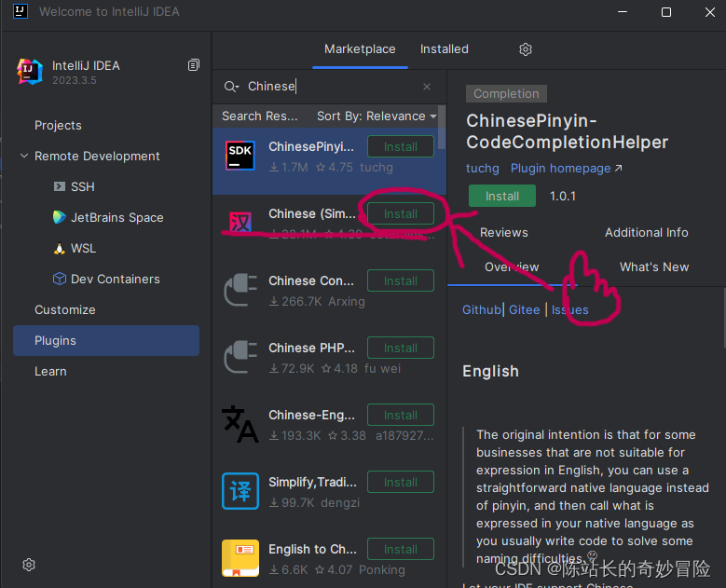Install the Chinese-English plugin
Screen dimensions: 726x588
tap(401, 416)
